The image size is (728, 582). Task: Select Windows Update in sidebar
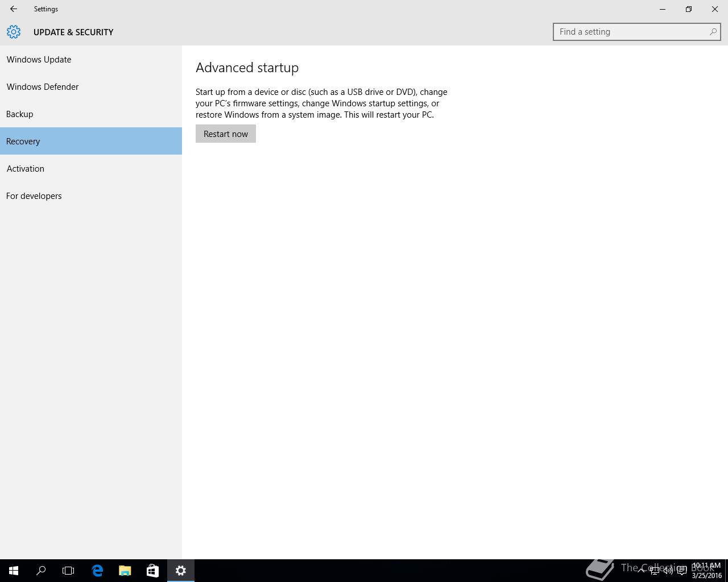pyautogui.click(x=91, y=59)
